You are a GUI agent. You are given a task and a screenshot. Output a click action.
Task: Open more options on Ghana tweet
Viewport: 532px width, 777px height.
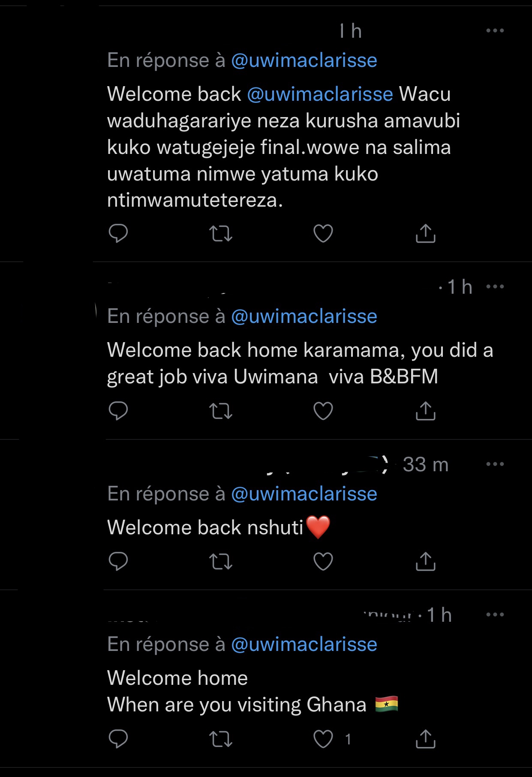pyautogui.click(x=495, y=614)
